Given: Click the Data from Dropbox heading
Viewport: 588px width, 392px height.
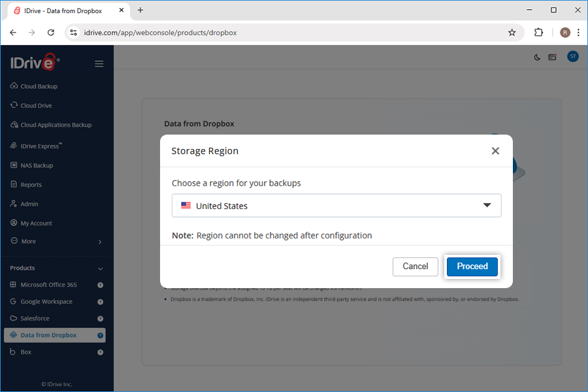Looking at the screenshot, I should 199,123.
